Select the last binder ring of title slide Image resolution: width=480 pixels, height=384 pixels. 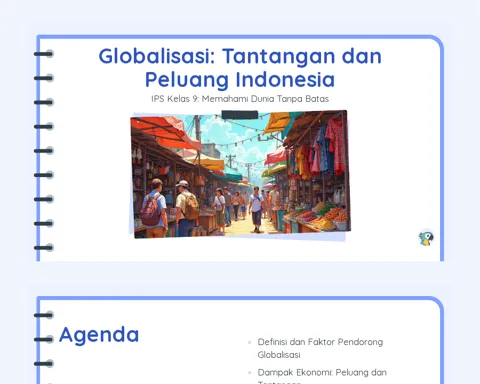tap(44, 248)
